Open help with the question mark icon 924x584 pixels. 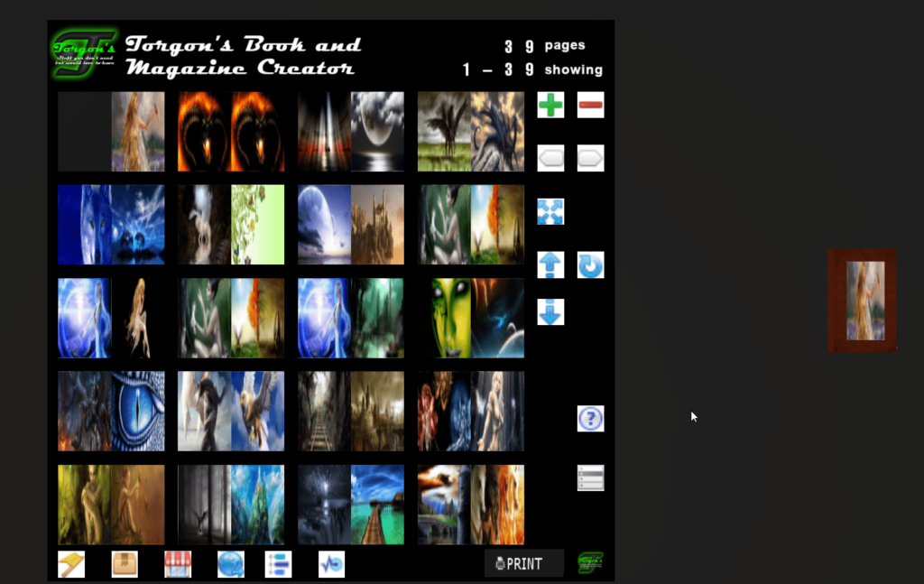point(590,419)
